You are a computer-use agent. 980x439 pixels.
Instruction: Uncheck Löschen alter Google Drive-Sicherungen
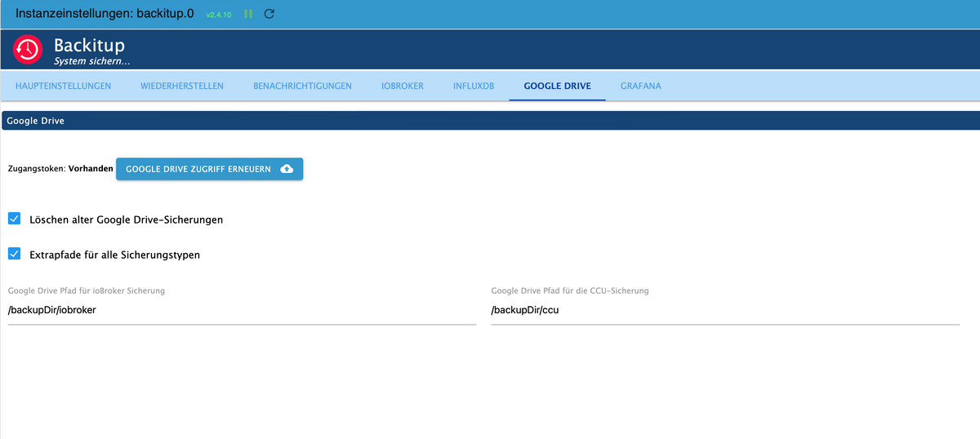pyautogui.click(x=14, y=219)
